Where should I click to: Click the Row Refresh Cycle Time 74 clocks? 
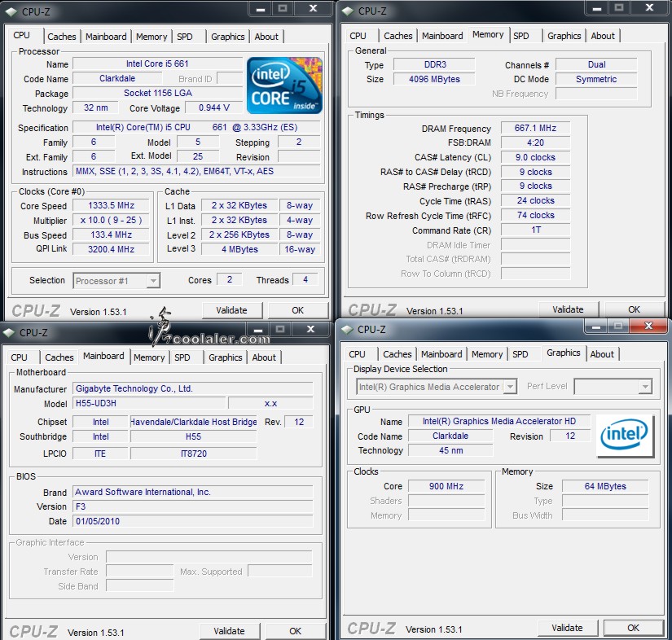pyautogui.click(x=535, y=216)
